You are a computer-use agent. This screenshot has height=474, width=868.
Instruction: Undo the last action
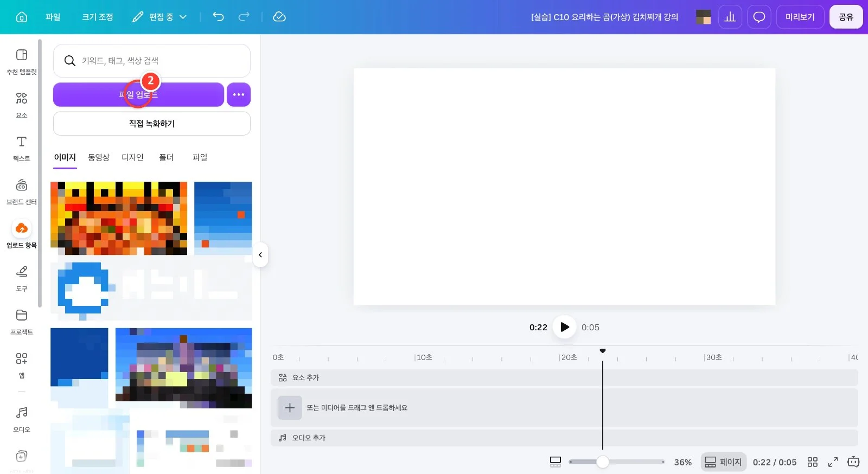(218, 17)
